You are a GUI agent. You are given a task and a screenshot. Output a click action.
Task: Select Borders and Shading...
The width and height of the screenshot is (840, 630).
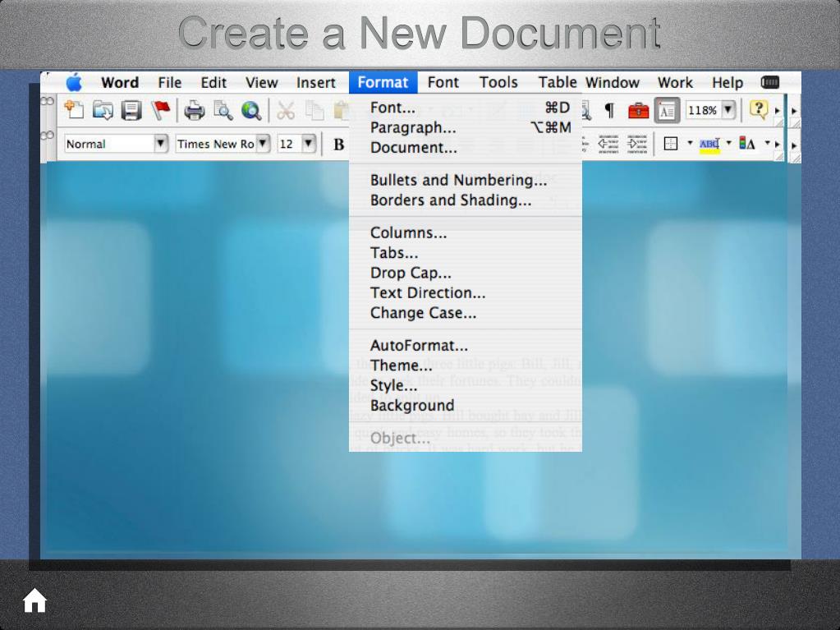[466, 200]
